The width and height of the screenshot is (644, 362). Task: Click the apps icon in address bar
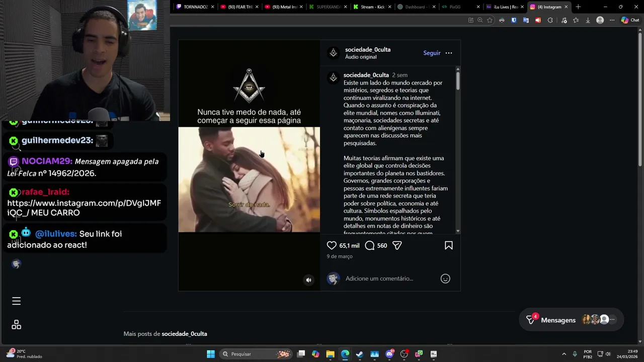470,20
